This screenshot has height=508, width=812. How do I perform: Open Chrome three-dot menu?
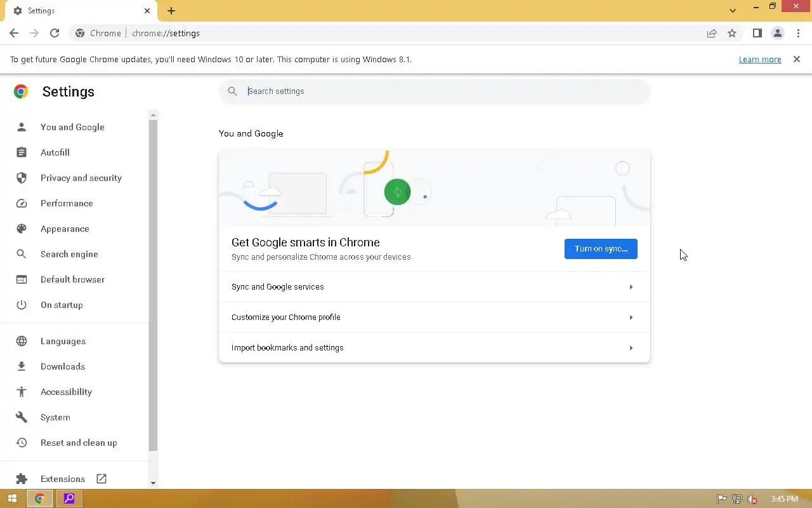[x=798, y=33]
